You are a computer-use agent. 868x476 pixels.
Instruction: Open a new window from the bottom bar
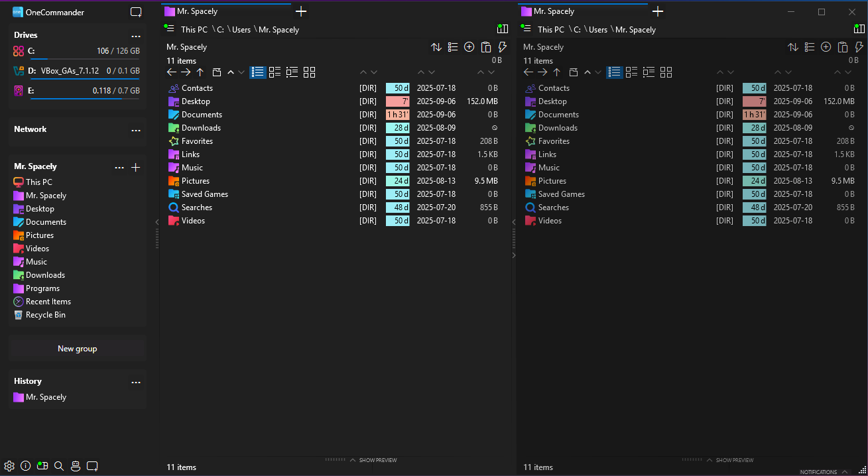click(x=92, y=466)
